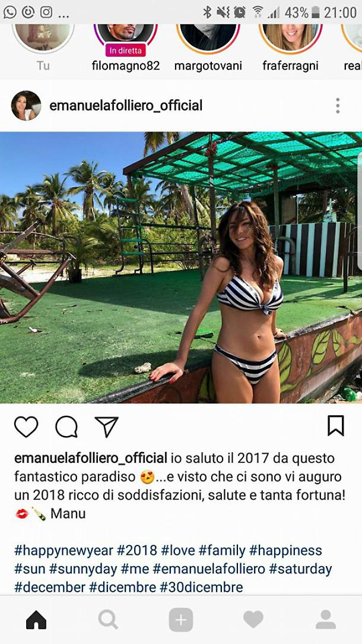The width and height of the screenshot is (362, 644).
Task: Open your own story labeled Tu
Action: click(43, 38)
